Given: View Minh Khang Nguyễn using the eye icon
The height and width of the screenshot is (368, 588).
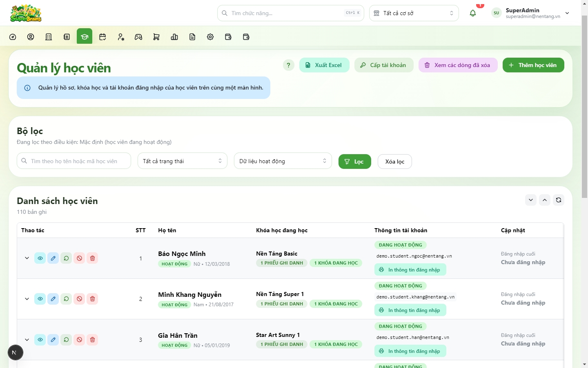Looking at the screenshot, I should pyautogui.click(x=40, y=299).
